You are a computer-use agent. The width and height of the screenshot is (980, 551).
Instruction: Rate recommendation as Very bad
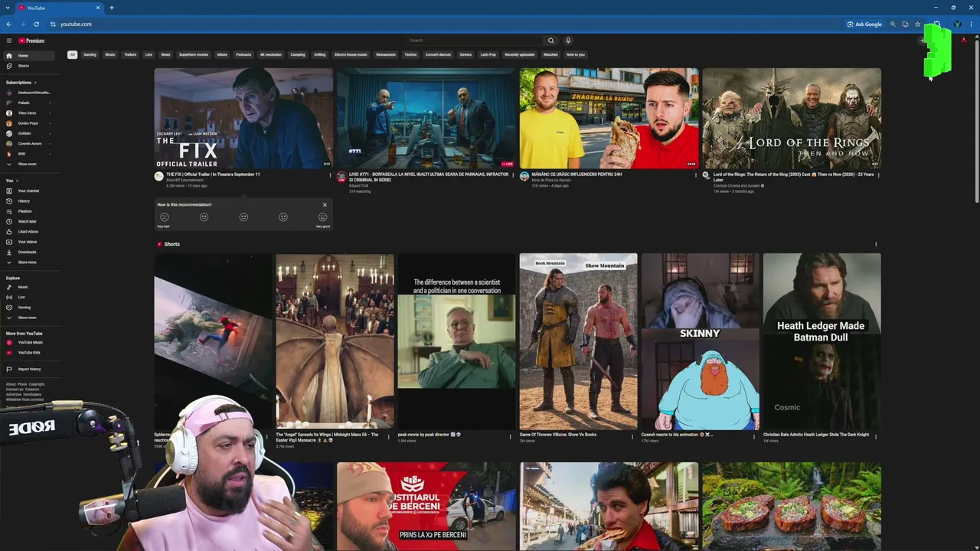point(164,217)
